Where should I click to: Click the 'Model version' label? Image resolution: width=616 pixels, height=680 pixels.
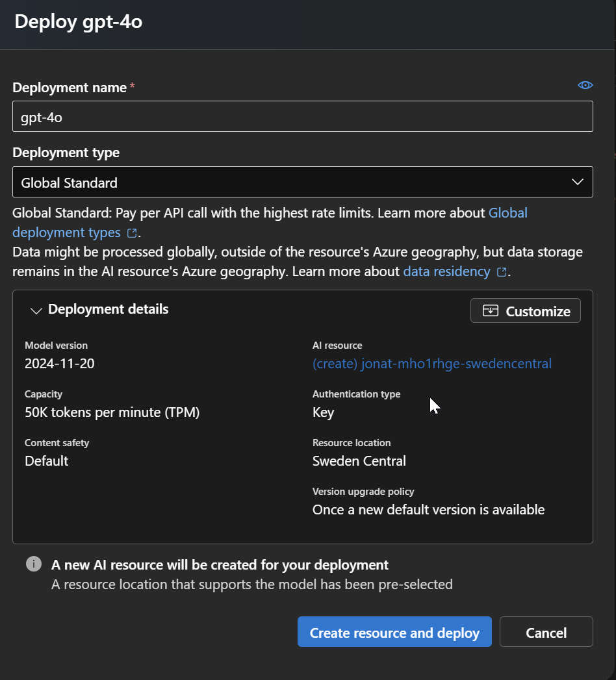(56, 346)
